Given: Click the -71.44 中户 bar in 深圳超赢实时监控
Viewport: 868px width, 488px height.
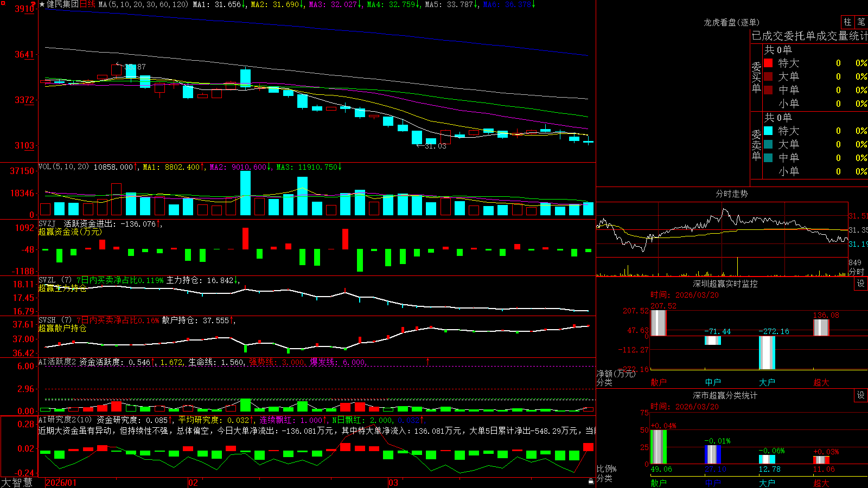Looking at the screenshot, I should tap(713, 341).
